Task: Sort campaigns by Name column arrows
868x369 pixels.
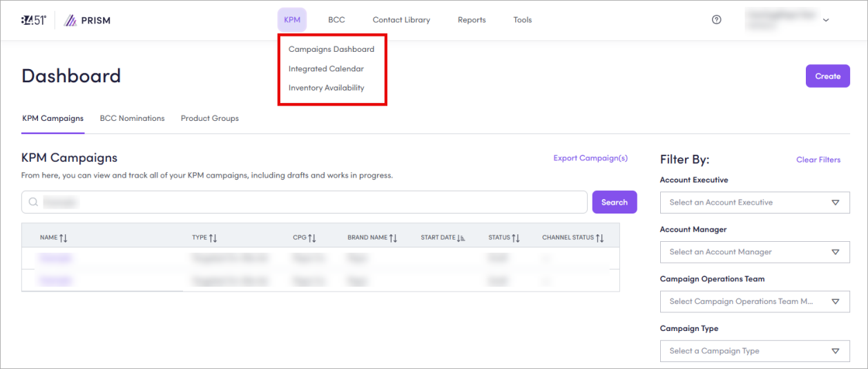Action: pos(64,238)
